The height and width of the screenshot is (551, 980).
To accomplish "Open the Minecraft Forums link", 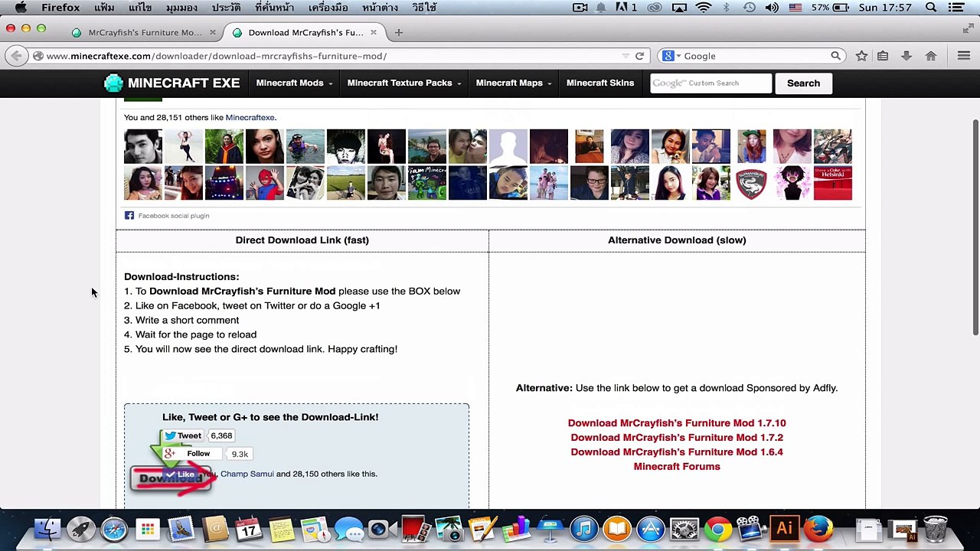I will 677,467.
